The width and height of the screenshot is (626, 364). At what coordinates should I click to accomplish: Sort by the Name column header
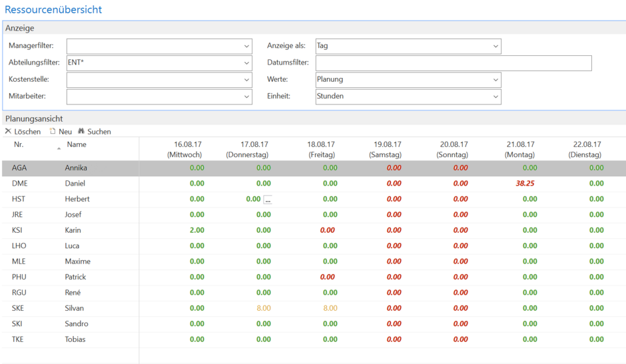(77, 144)
